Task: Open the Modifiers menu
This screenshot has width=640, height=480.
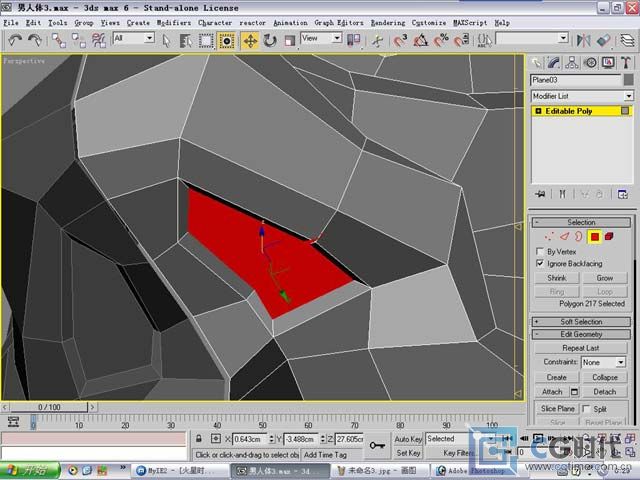Action: point(174,23)
